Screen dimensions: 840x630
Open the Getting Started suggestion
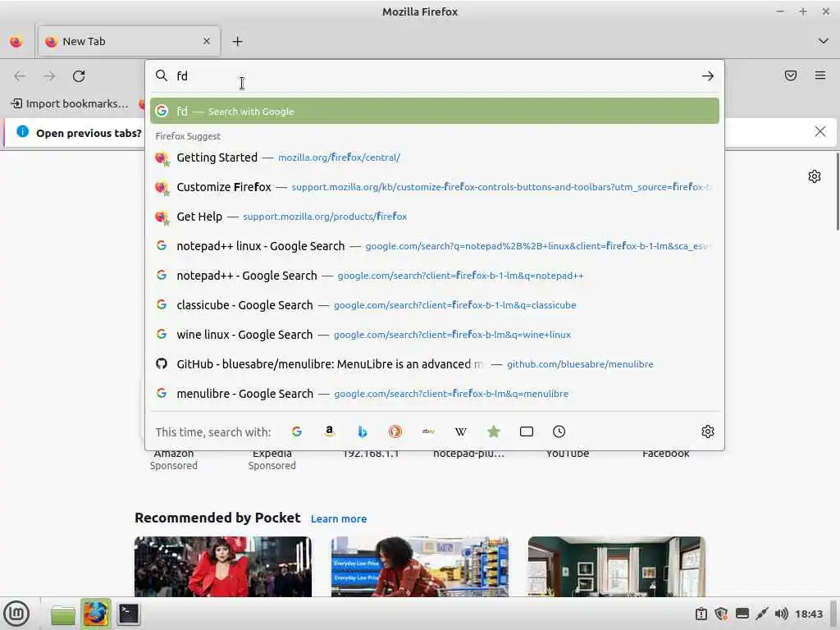[435, 157]
